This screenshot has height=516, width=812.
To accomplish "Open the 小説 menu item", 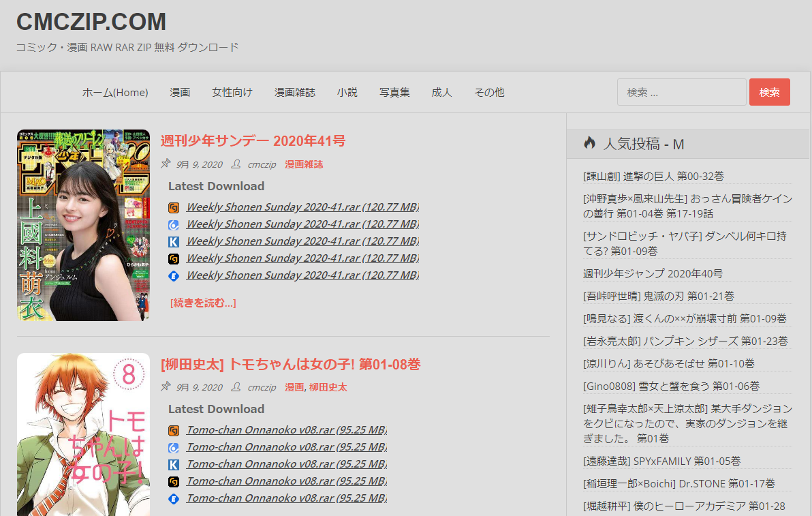I will (x=347, y=92).
